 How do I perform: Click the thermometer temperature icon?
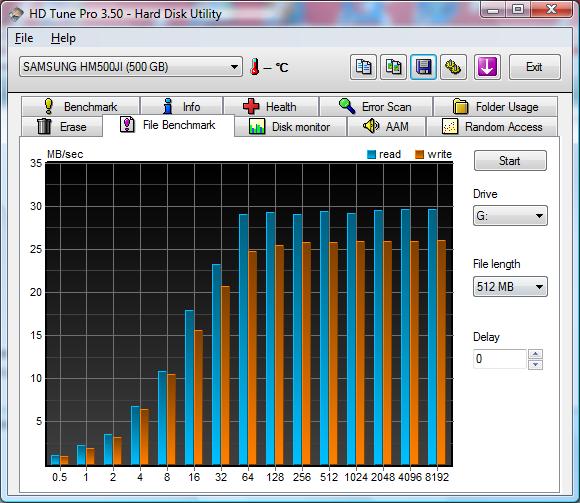[x=254, y=67]
